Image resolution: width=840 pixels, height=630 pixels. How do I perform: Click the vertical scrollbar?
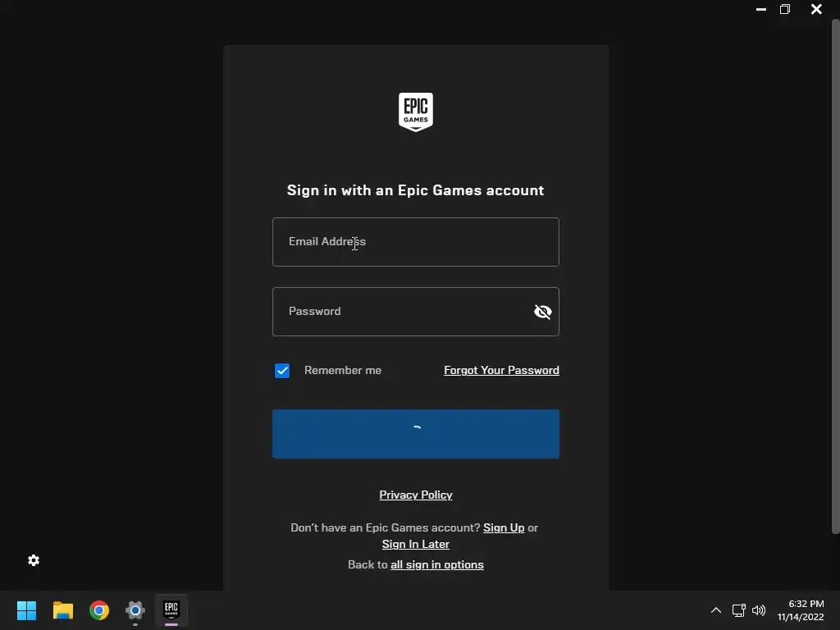(835, 276)
